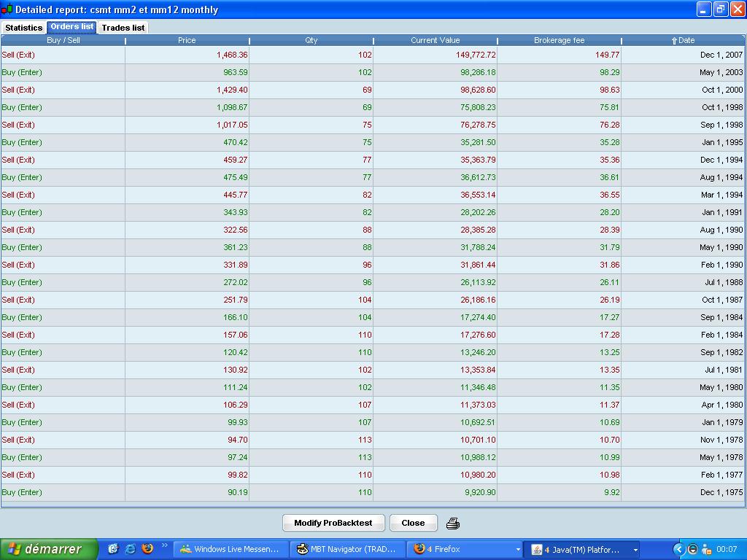Switch to Windows Live Messenger taskbar item
747x560 pixels.
point(231,549)
